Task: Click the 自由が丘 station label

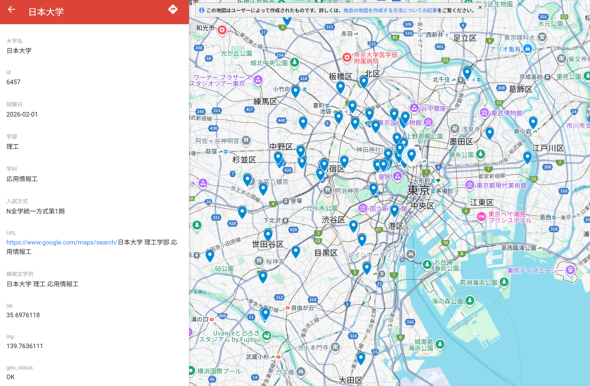Action: (x=302, y=308)
